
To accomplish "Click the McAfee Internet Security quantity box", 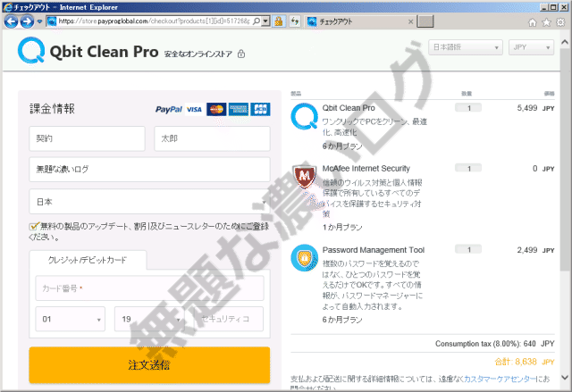I will [x=468, y=168].
